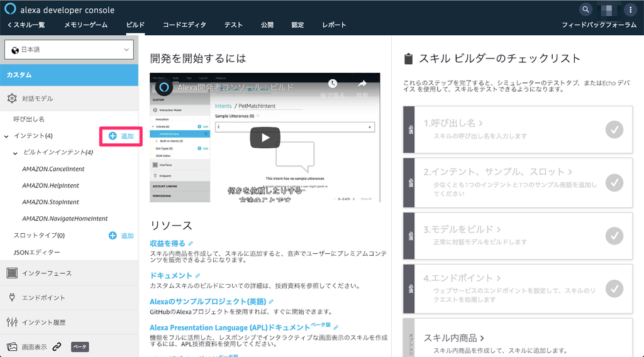This screenshot has width=644, height=357.
Task: Click the watch-later clock icon on video
Action: (333, 84)
